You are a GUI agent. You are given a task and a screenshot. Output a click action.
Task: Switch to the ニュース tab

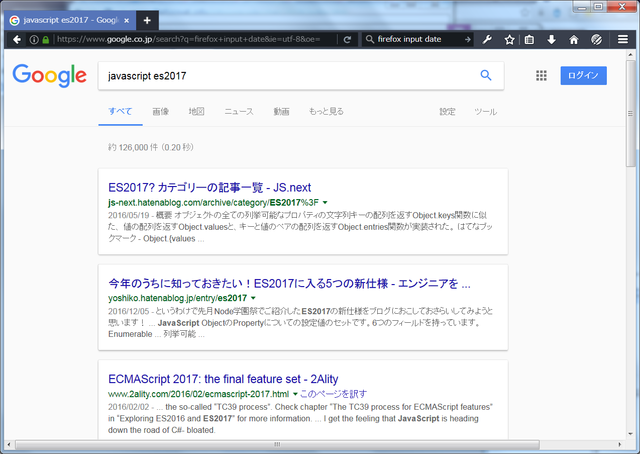[239, 111]
